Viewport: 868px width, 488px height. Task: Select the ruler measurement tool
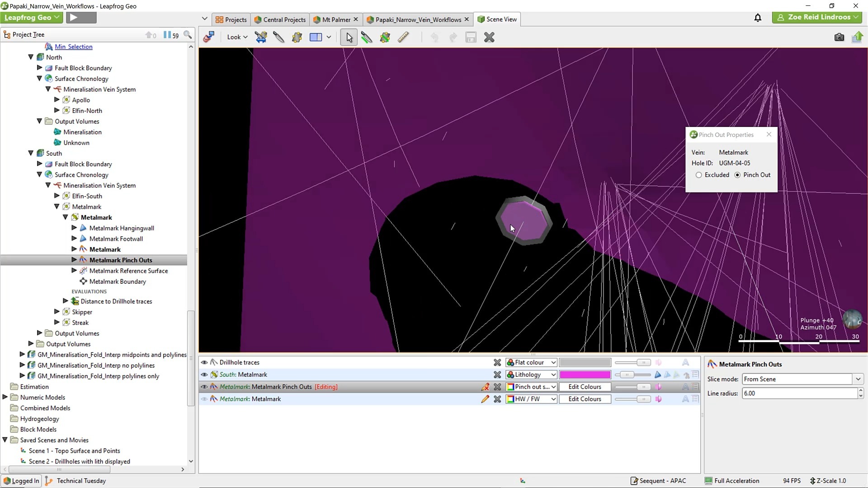[x=403, y=37]
